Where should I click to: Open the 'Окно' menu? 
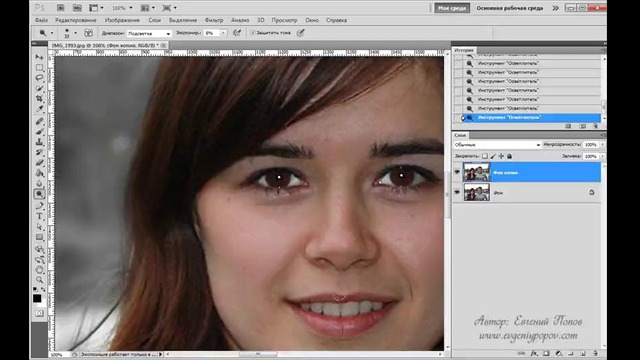click(x=312, y=20)
